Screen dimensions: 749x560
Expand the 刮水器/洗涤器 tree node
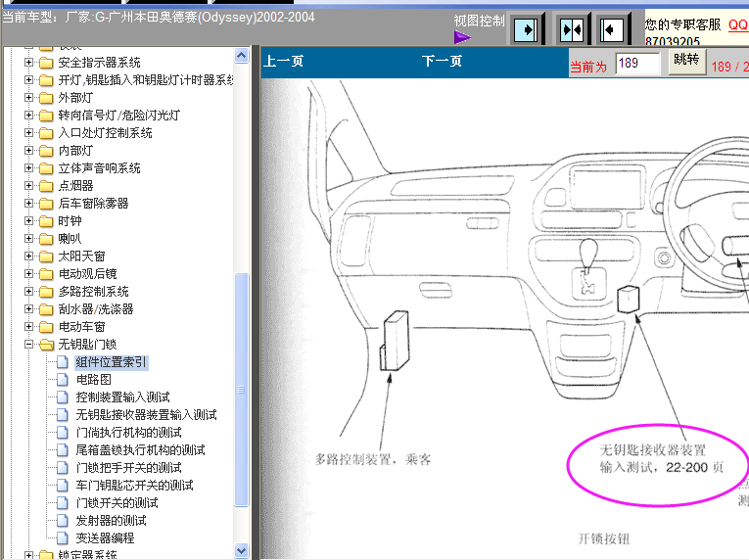tap(28, 309)
